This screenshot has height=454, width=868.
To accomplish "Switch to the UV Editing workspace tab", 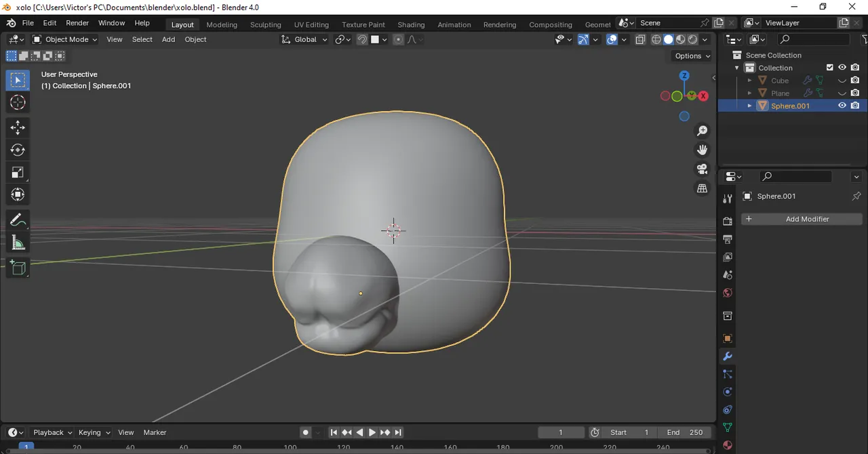I will click(x=311, y=24).
